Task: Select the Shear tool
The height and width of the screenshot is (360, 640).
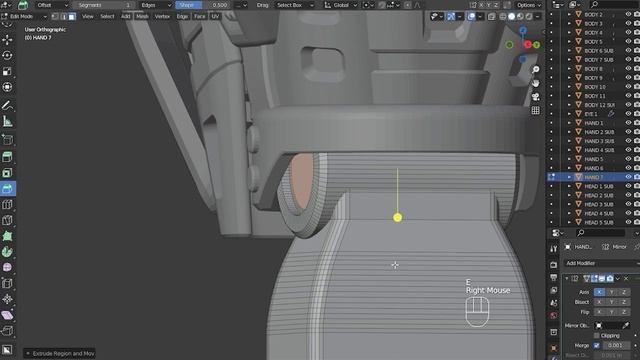Action: (x=7, y=315)
